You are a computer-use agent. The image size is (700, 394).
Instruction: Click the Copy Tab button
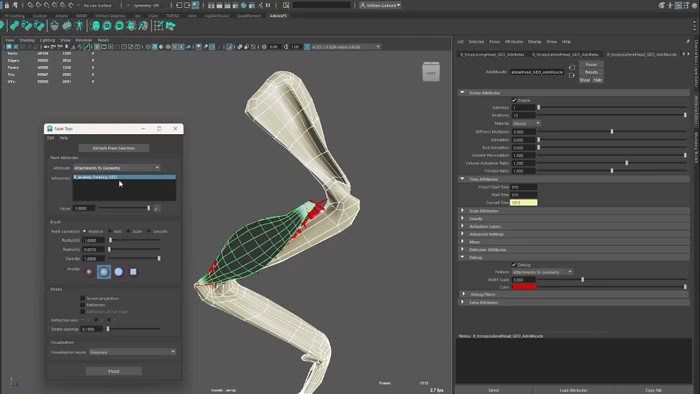point(654,390)
